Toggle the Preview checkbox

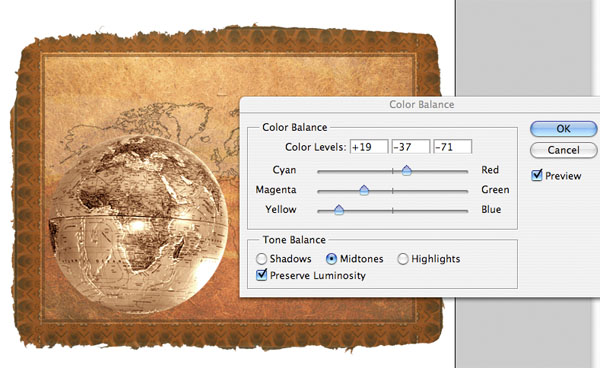pos(537,176)
